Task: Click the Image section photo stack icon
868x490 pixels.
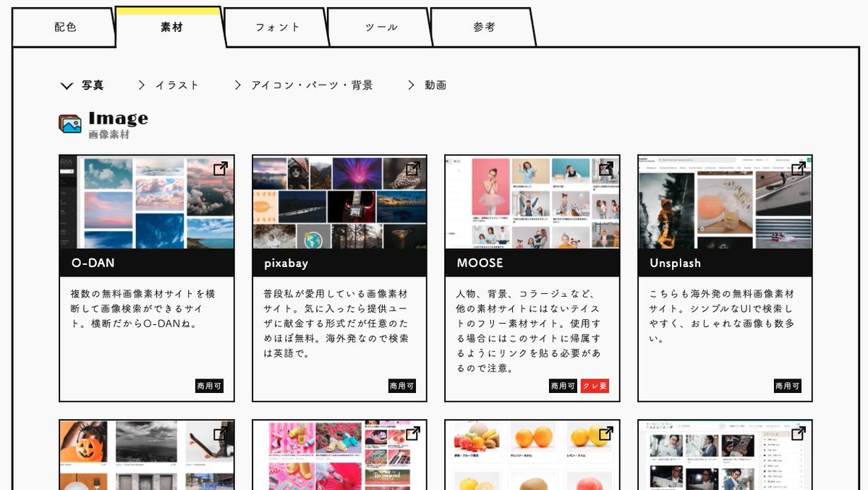Action: [x=70, y=124]
